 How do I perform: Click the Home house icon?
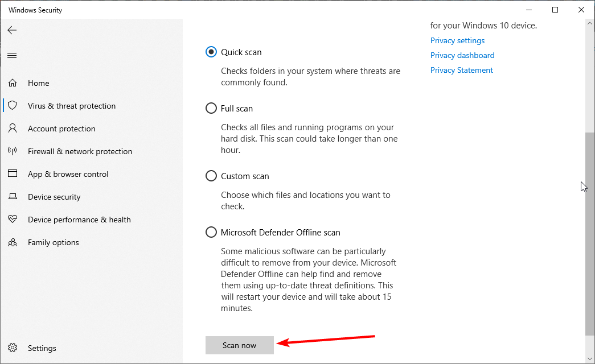(13, 83)
